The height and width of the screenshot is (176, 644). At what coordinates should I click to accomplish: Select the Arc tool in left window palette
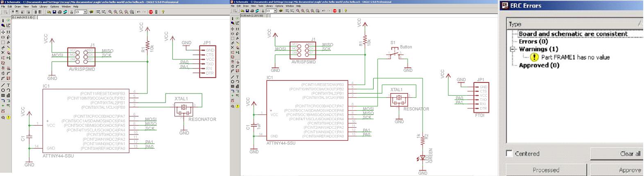[8, 90]
